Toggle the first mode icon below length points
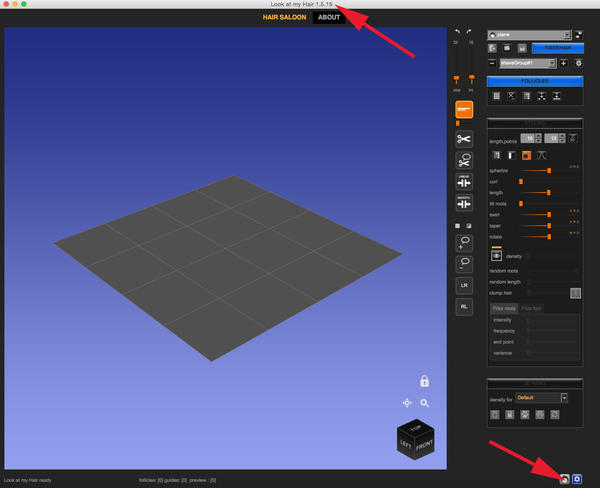Screen dimensions: 600x488 (x=496, y=155)
